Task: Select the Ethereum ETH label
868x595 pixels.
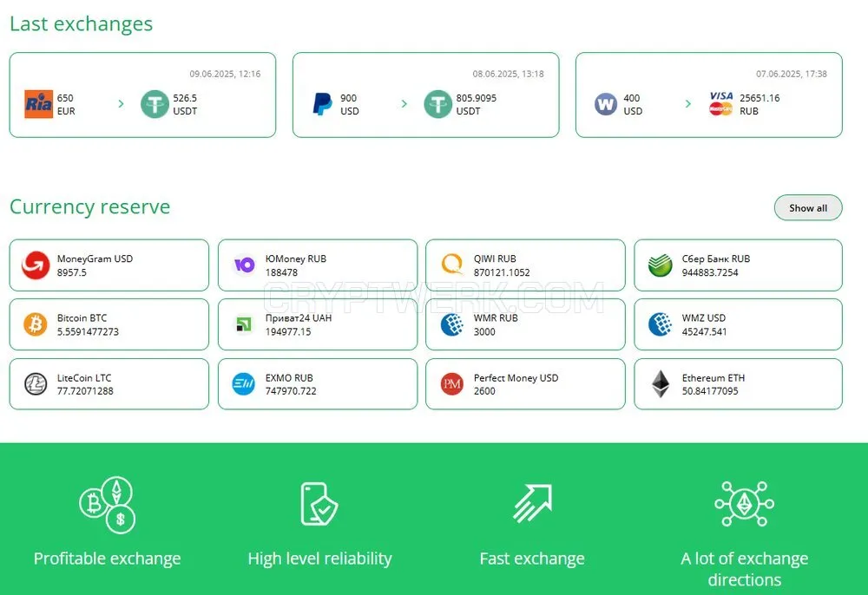Action: tap(713, 377)
